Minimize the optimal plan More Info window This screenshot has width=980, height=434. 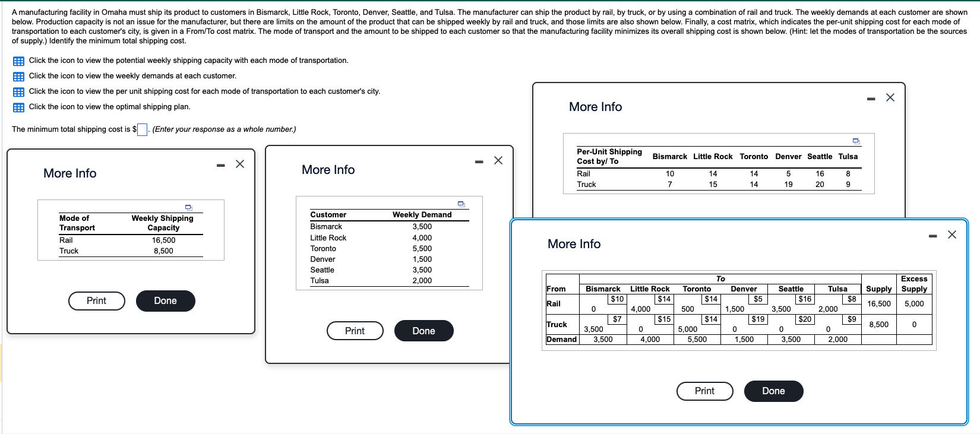pyautogui.click(x=933, y=236)
